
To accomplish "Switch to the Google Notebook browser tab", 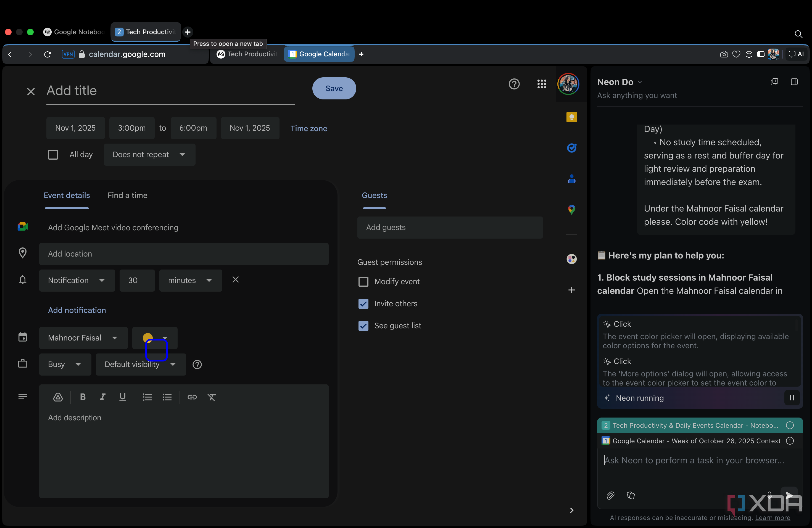I will coord(74,32).
